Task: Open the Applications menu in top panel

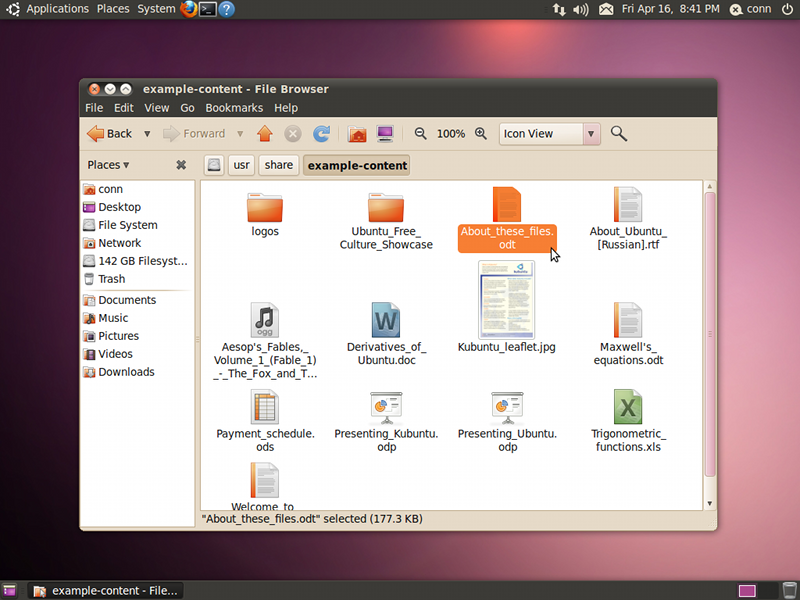Action: click(57, 9)
